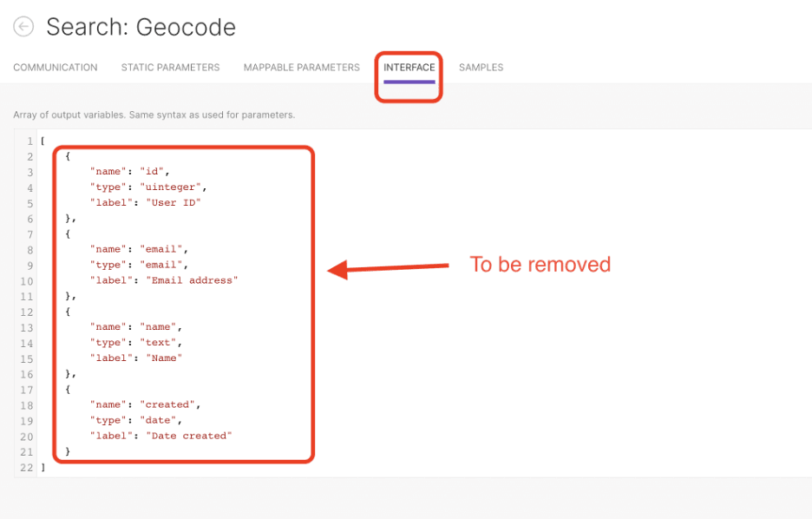
Task: Select the "text" type value on line 14
Action: (x=160, y=342)
